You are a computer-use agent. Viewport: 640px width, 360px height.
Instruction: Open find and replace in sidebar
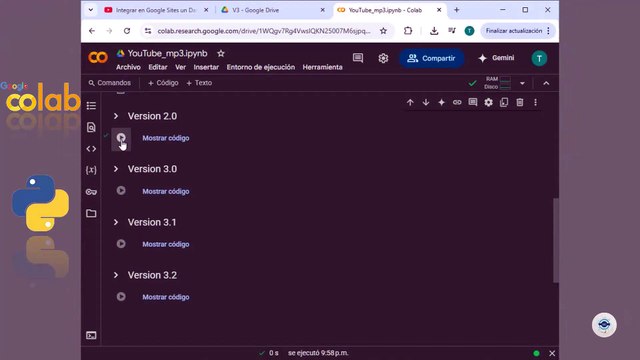(91, 127)
